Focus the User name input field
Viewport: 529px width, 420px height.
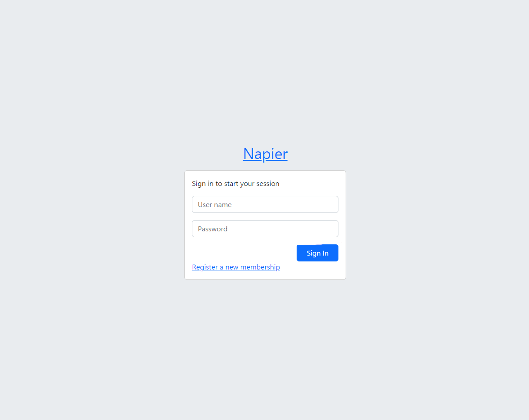coord(265,204)
